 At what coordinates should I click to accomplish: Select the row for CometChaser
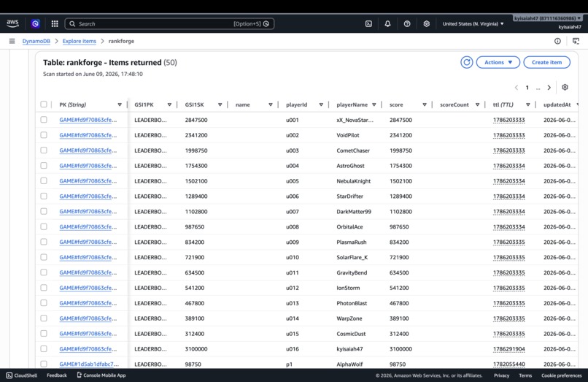[44, 150]
